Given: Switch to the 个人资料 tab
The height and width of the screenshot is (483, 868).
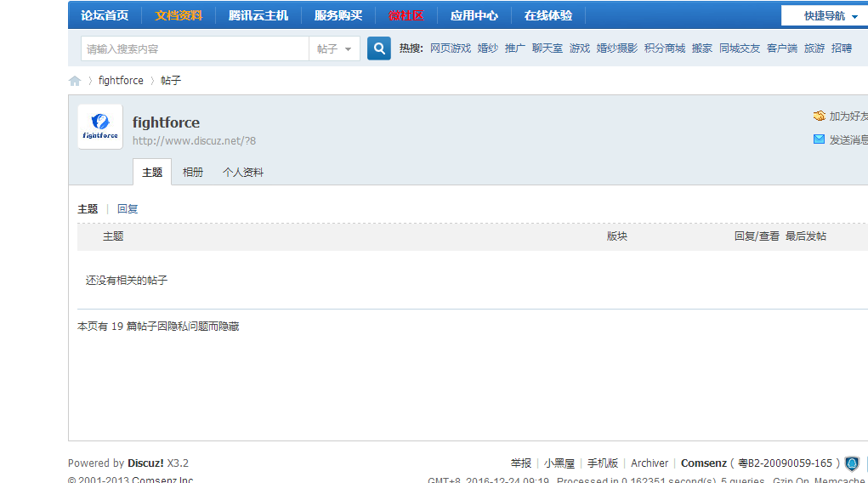Looking at the screenshot, I should 243,173.
